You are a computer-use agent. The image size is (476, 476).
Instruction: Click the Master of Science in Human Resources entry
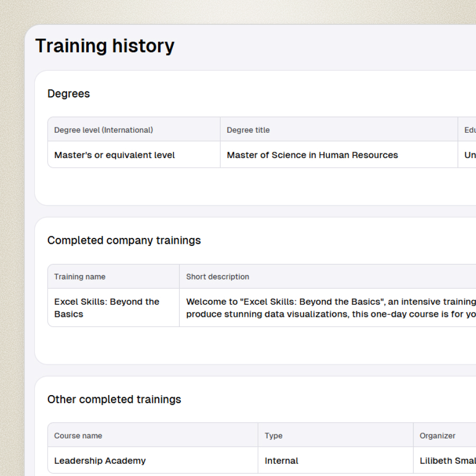[x=312, y=155]
